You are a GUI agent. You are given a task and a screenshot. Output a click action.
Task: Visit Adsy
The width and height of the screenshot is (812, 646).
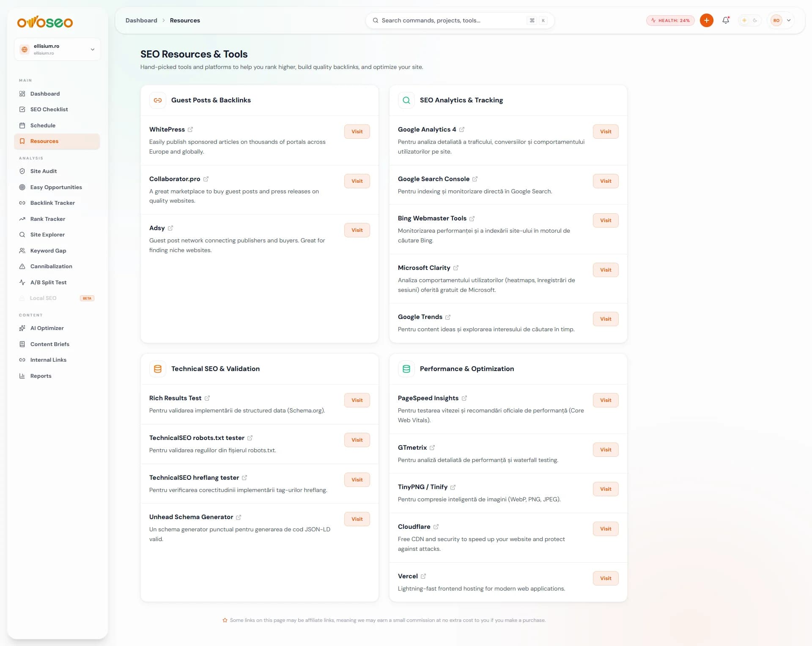357,230
